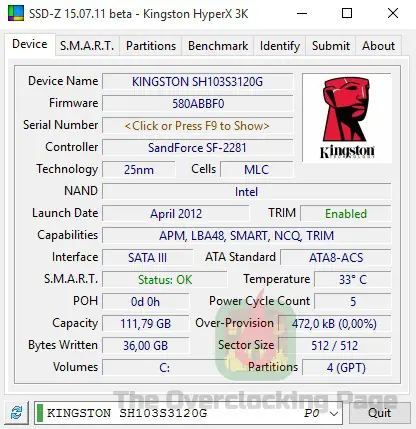Click the Sector Size value 512 / 512

point(334,346)
